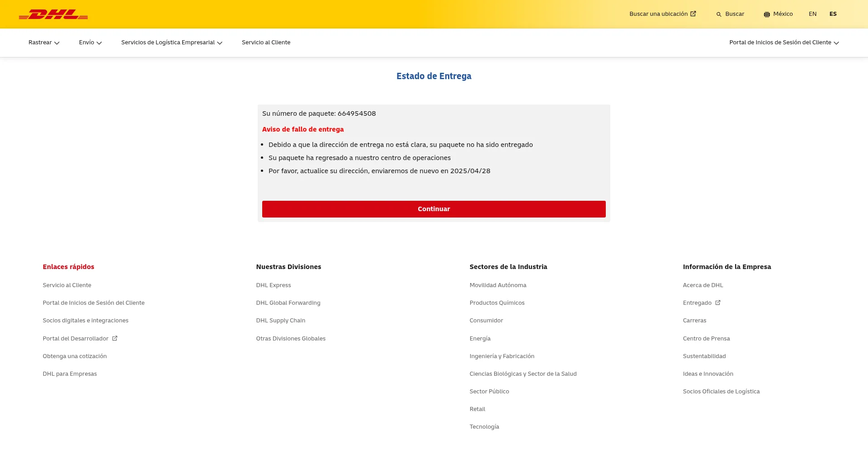Open DHL para Empresas link
Viewport: 868px width, 449px height.
[x=70, y=373]
